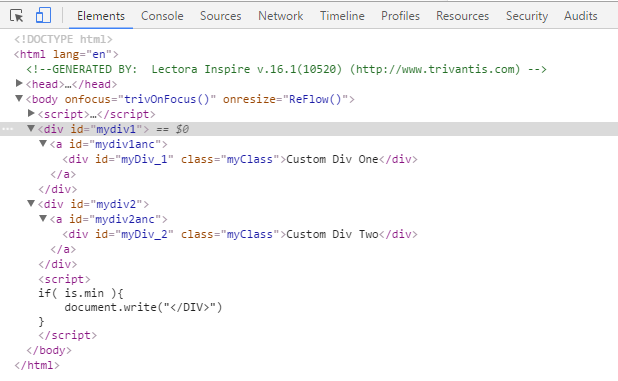Click the "en" lang attribute value
Viewport: 618px width, 381px height.
(99, 54)
